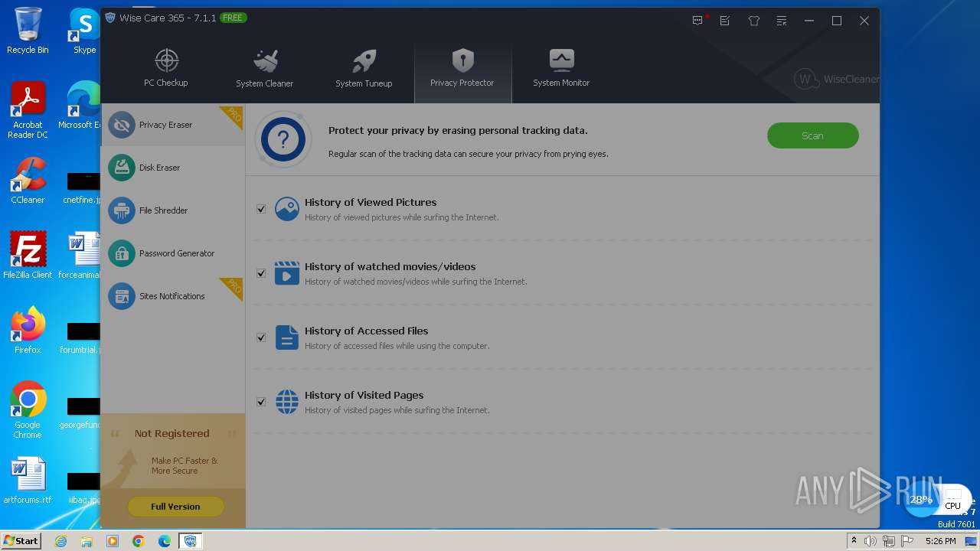
Task: Click the volume speaker tray icon
Action: [871, 541]
